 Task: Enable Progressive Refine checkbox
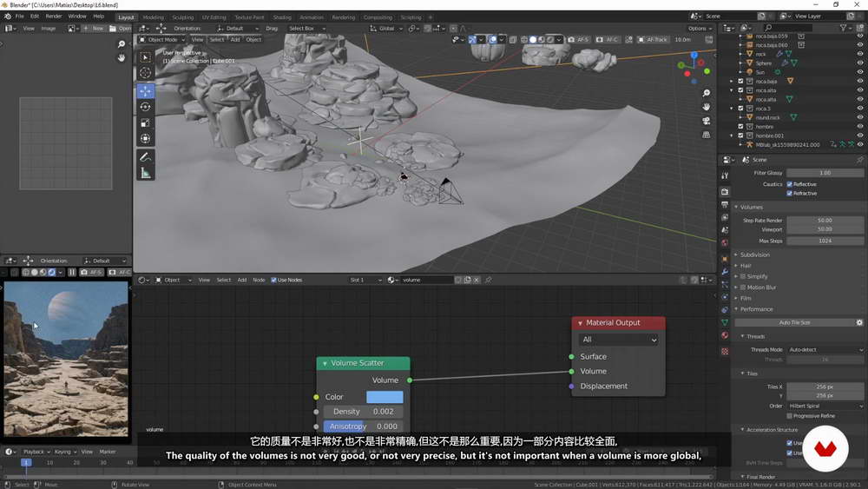click(x=789, y=416)
